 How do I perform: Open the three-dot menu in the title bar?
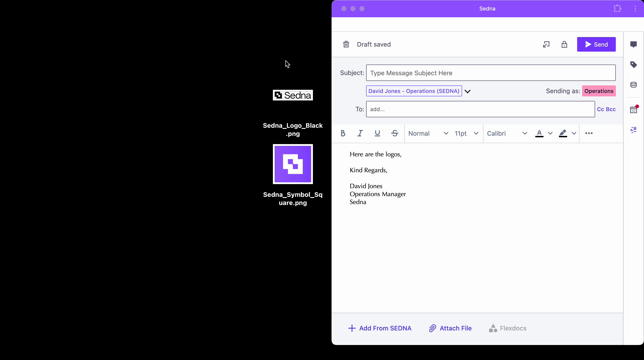click(635, 8)
